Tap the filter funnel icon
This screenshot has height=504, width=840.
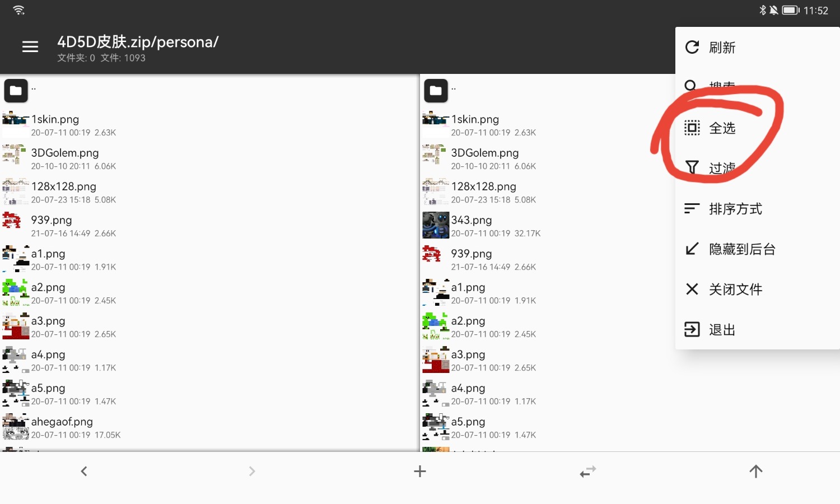pos(692,167)
